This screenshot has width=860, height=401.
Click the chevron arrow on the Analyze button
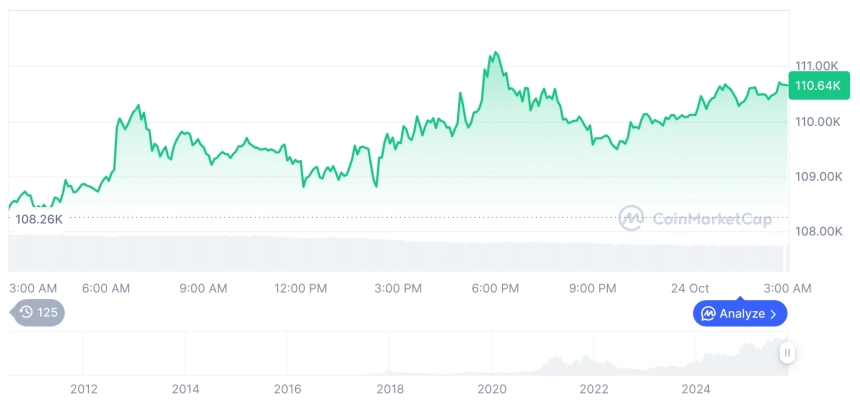[x=773, y=313]
